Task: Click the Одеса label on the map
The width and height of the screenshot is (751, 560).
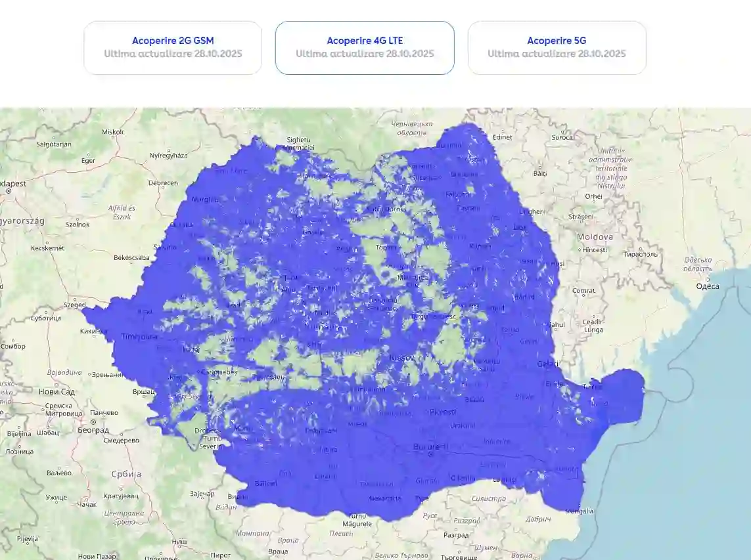Action: pyautogui.click(x=708, y=286)
